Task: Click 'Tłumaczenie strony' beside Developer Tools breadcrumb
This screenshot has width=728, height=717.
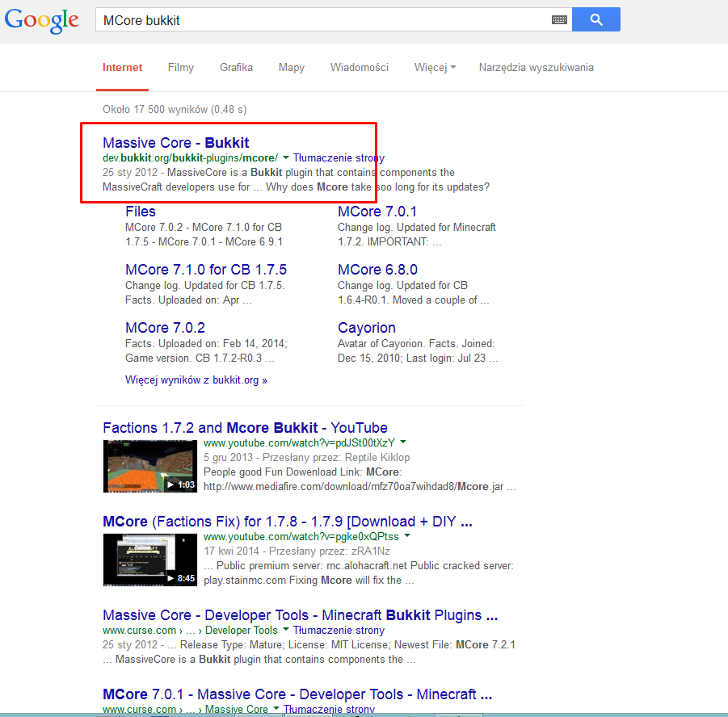Action: [339, 631]
